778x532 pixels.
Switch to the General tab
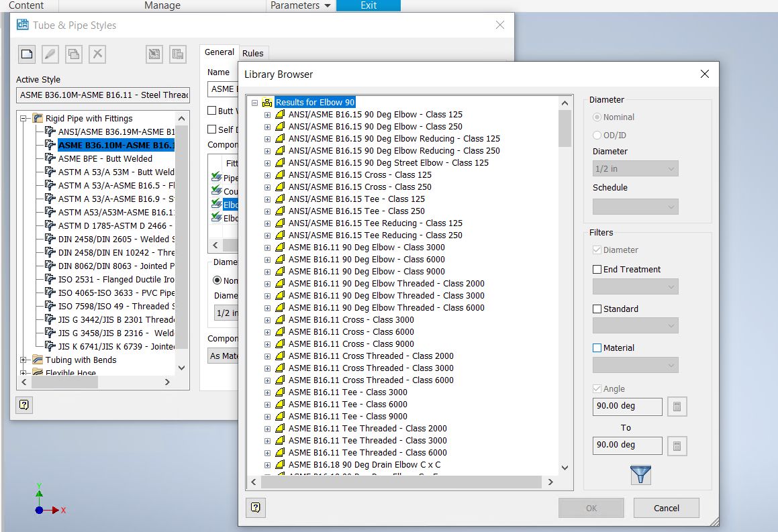pyautogui.click(x=220, y=52)
